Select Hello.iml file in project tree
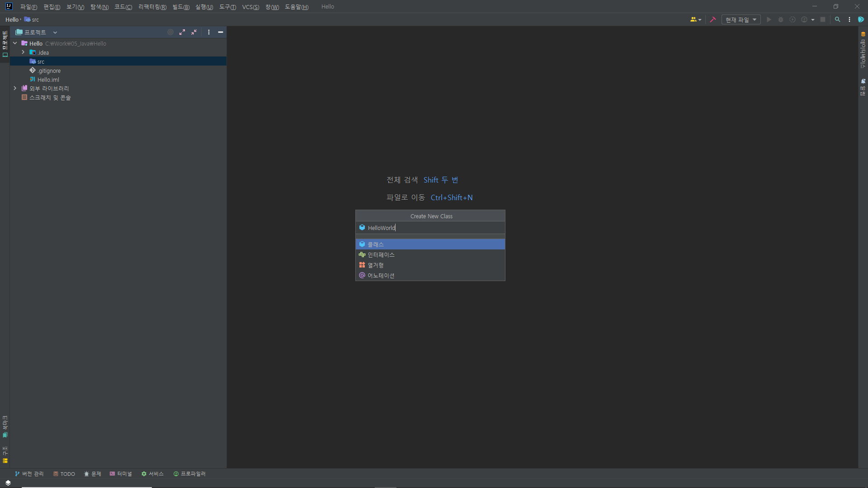Viewport: 868px width, 488px height. (48, 80)
